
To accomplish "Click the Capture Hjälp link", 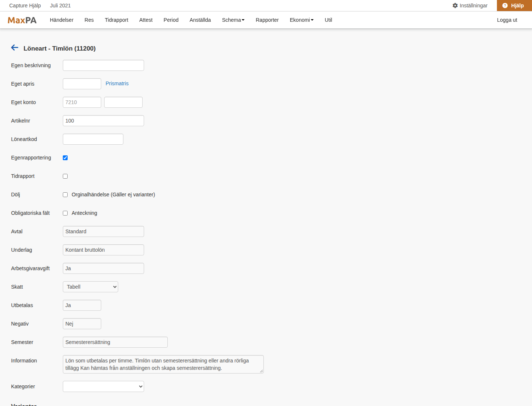I will (25, 6).
